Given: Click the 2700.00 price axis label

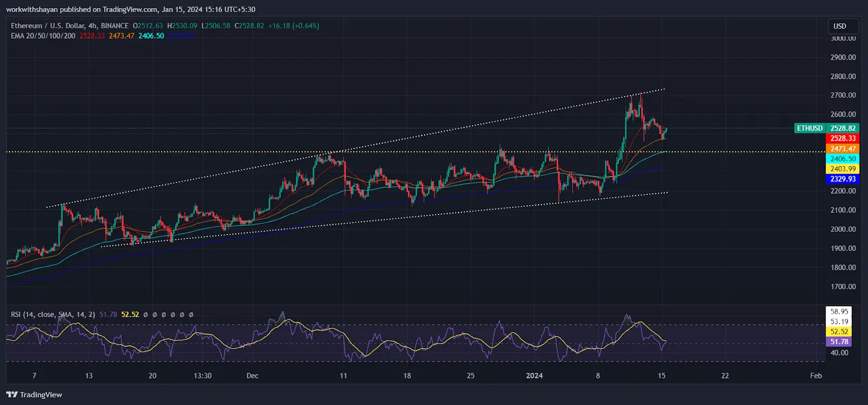Looking at the screenshot, I should click(x=843, y=95).
